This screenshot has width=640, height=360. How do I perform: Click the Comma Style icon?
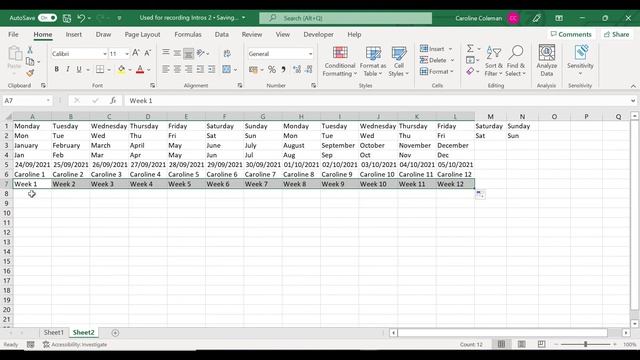point(283,70)
